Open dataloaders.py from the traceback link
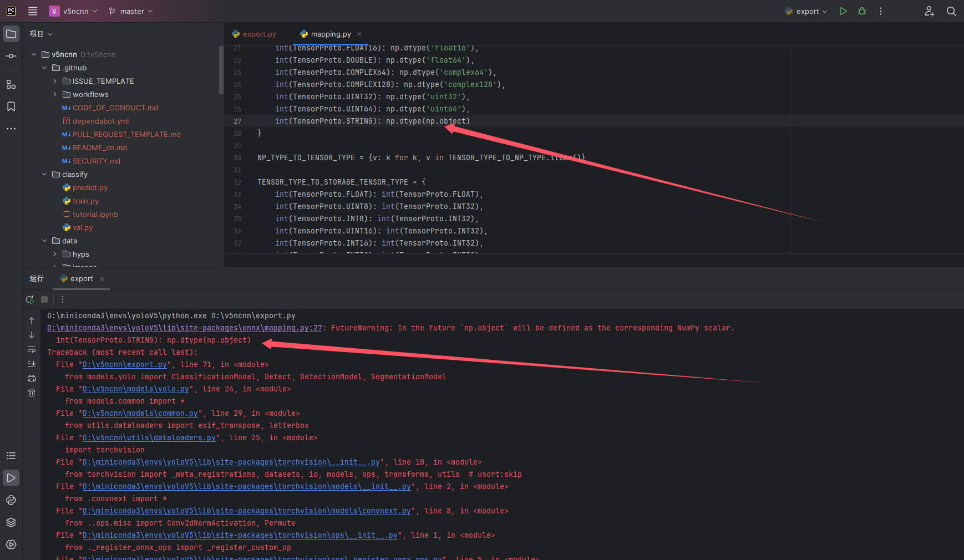The image size is (964, 560). 148,437
